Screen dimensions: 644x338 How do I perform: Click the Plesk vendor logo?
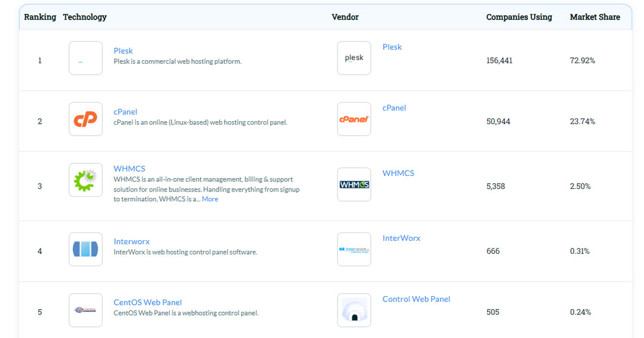click(354, 58)
